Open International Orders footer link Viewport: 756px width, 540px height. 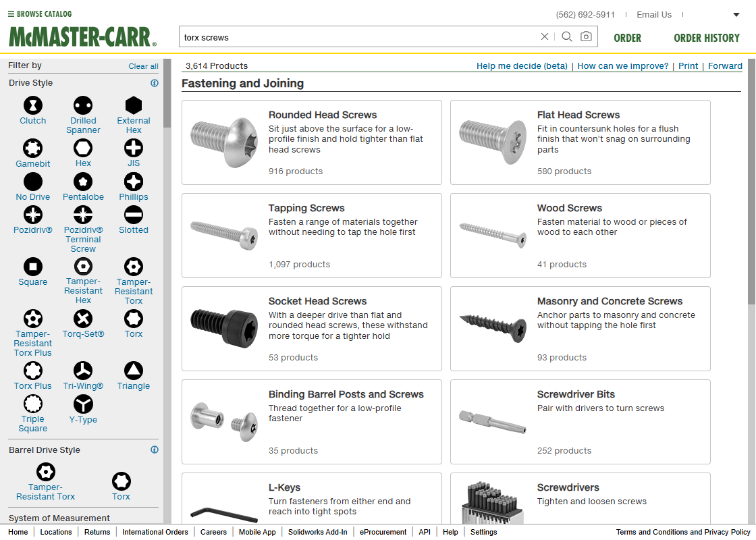pos(155,532)
